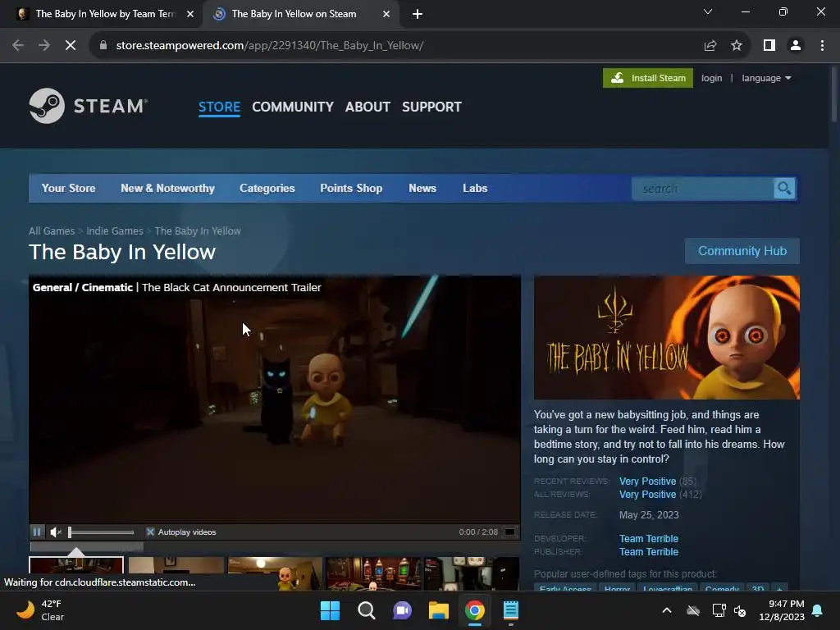The height and width of the screenshot is (630, 840).
Task: Select the first trailer thumbnail
Action: coord(76,573)
